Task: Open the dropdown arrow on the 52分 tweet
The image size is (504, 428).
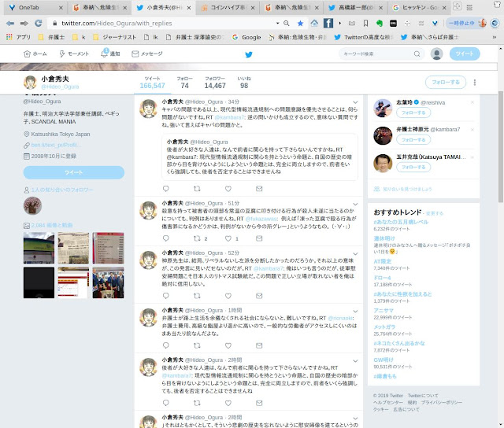Action: (x=355, y=254)
